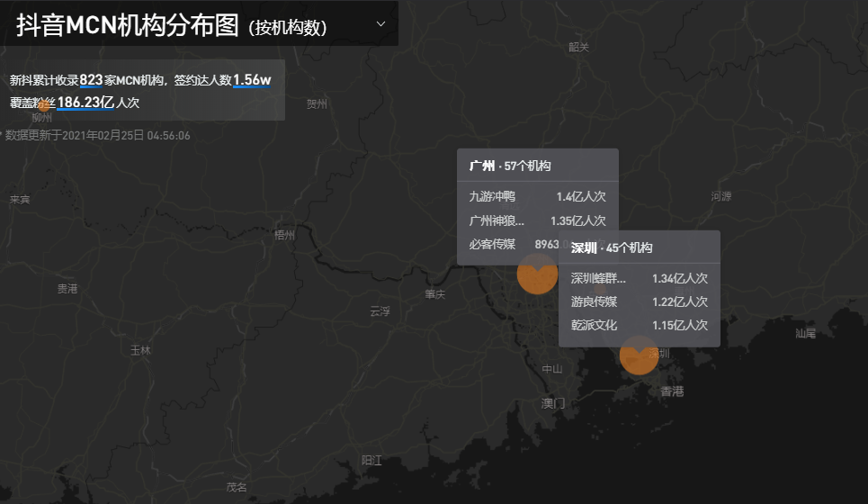Open the map title dropdown chevron

[x=380, y=23]
